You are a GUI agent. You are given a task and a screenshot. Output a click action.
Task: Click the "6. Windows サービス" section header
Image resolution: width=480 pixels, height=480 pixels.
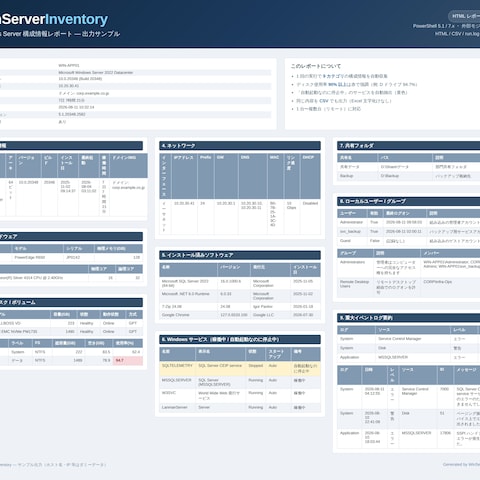[x=240, y=339]
